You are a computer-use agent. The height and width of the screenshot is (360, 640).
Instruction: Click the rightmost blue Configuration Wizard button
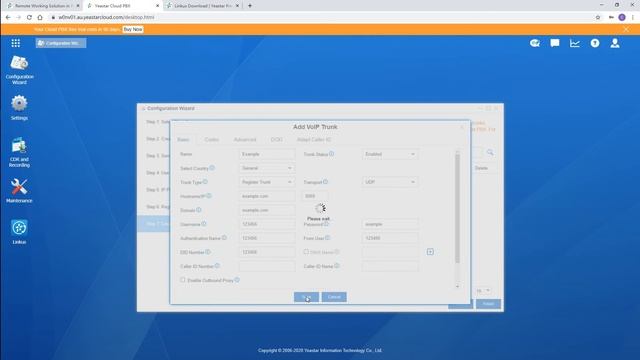coord(488,304)
